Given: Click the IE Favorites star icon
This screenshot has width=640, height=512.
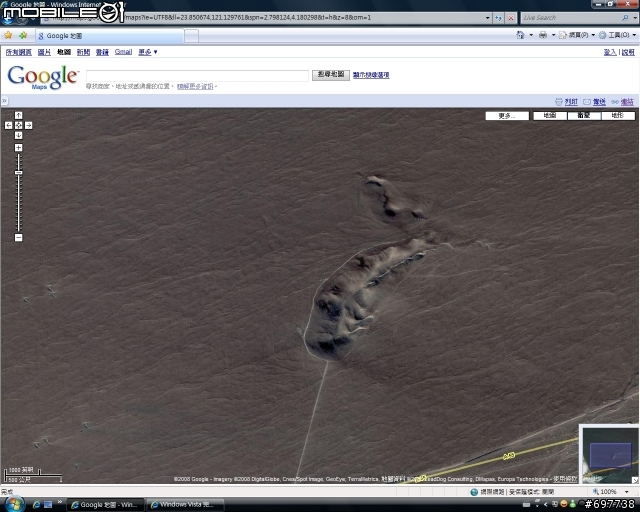Looking at the screenshot, I should [x=8, y=36].
